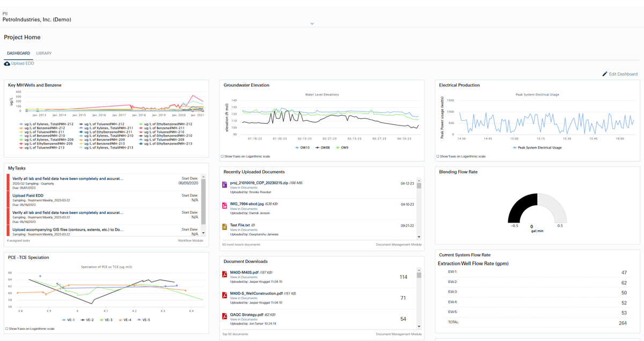The image size is (644, 341).
Task: Click the Edit Dashboard pencil icon
Action: click(605, 74)
